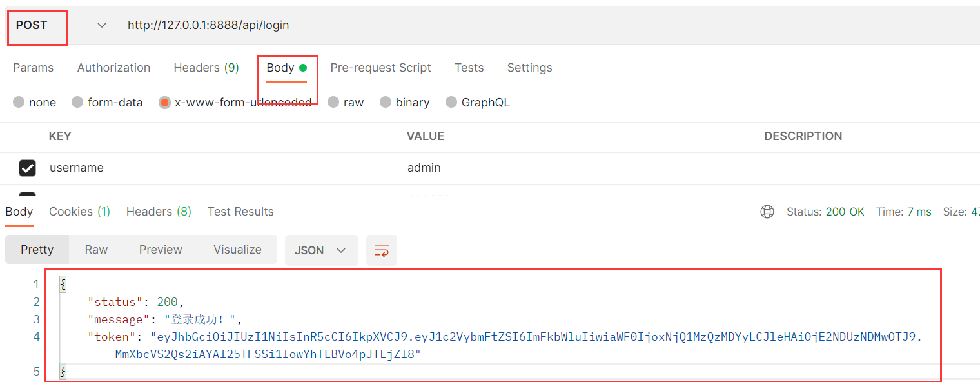Image resolution: width=980 pixels, height=382 pixels.
Task: Open the Cookies (1) tab
Action: (79, 211)
